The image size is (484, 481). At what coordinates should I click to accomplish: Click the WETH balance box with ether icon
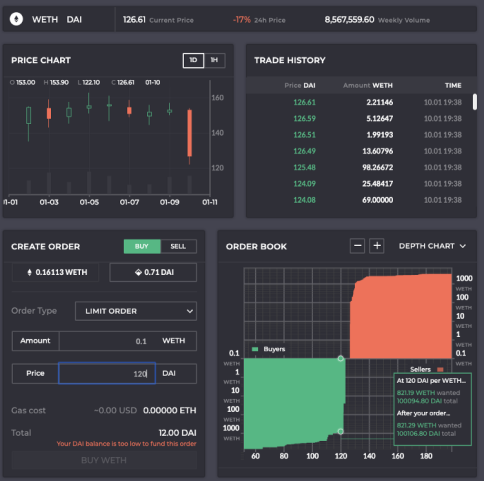(55, 272)
